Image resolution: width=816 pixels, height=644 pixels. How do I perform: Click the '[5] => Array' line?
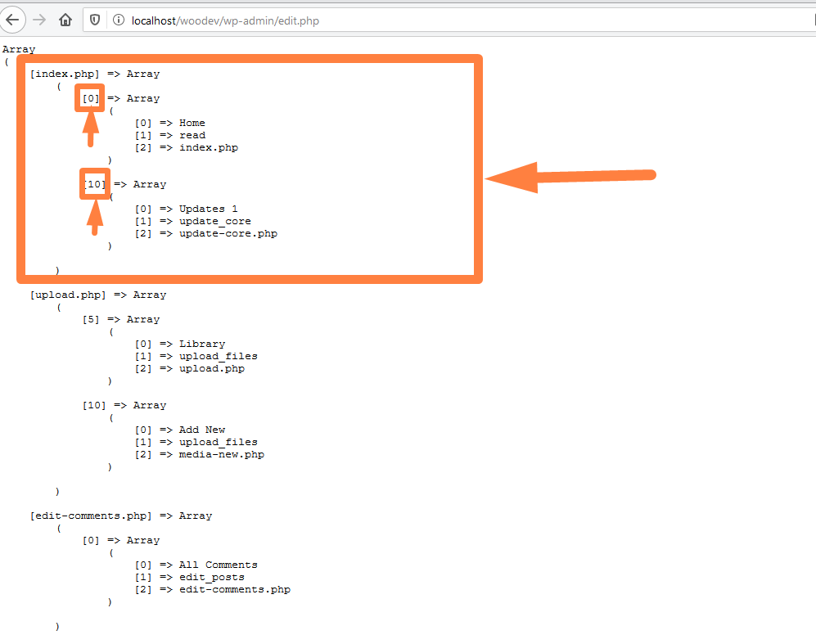121,319
